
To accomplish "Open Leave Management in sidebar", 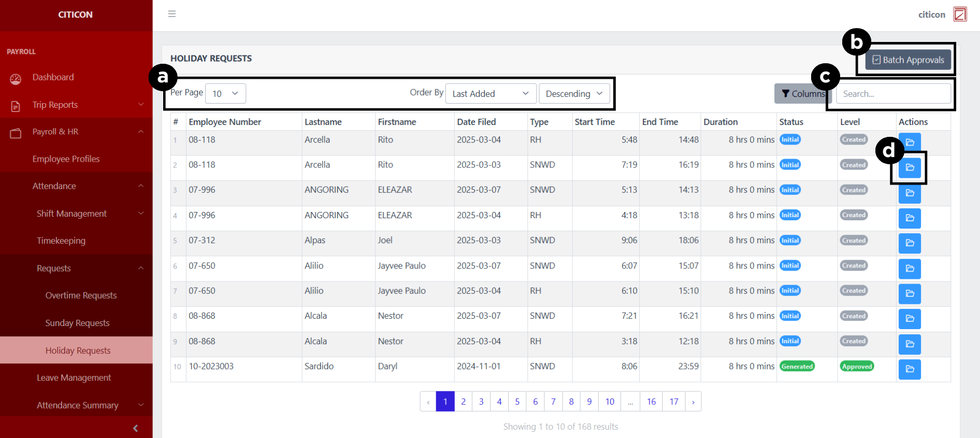I will (74, 378).
